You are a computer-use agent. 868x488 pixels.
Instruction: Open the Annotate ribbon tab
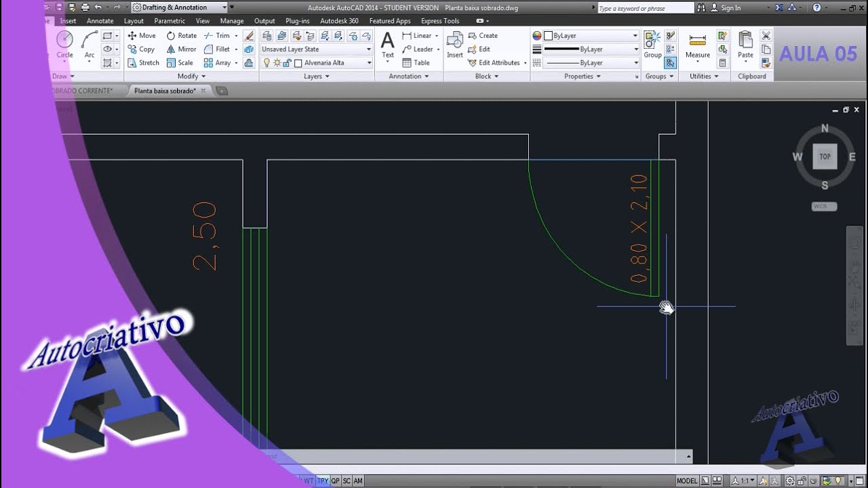pos(100,21)
